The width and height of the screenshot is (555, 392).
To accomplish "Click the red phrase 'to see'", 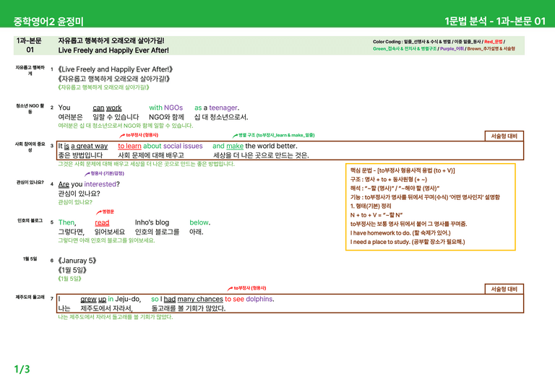I will [x=234, y=299].
